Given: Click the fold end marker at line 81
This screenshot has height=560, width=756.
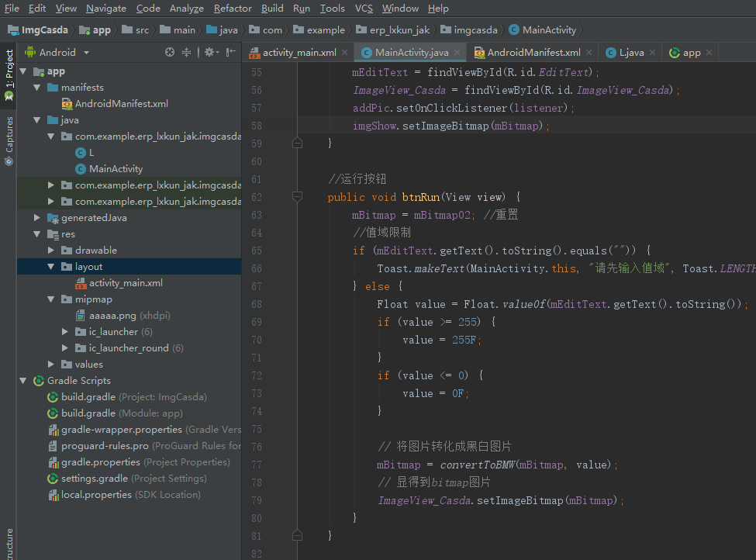Looking at the screenshot, I should click(x=297, y=536).
